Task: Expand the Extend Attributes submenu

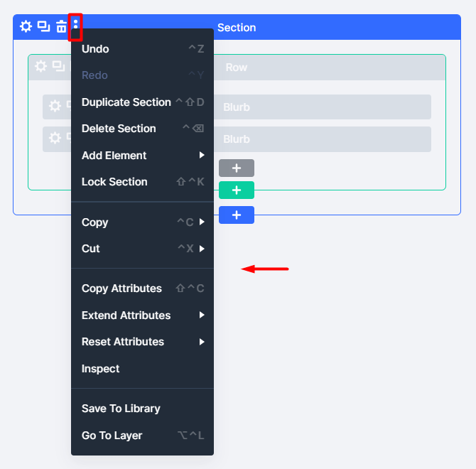Action: tap(142, 315)
